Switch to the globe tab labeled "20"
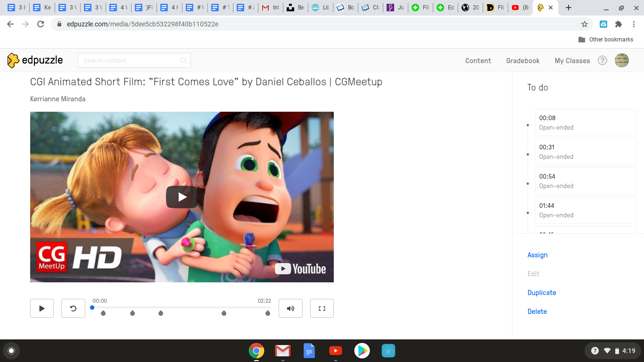Viewport: 644px width, 362px height. pos(471,8)
